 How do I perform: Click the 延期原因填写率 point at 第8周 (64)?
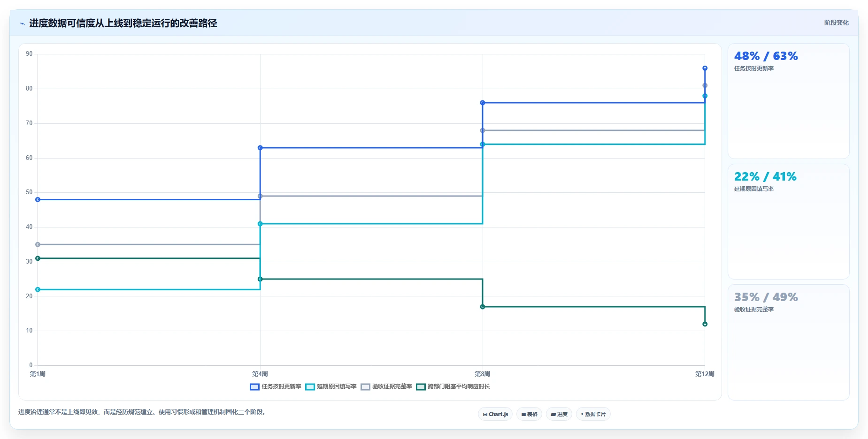point(483,144)
